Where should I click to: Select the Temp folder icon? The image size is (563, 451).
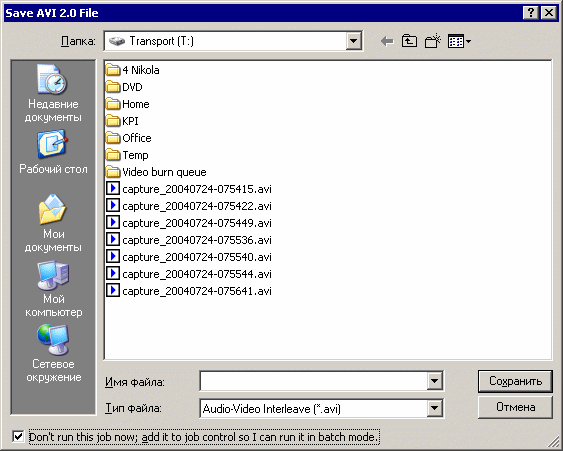(x=113, y=155)
